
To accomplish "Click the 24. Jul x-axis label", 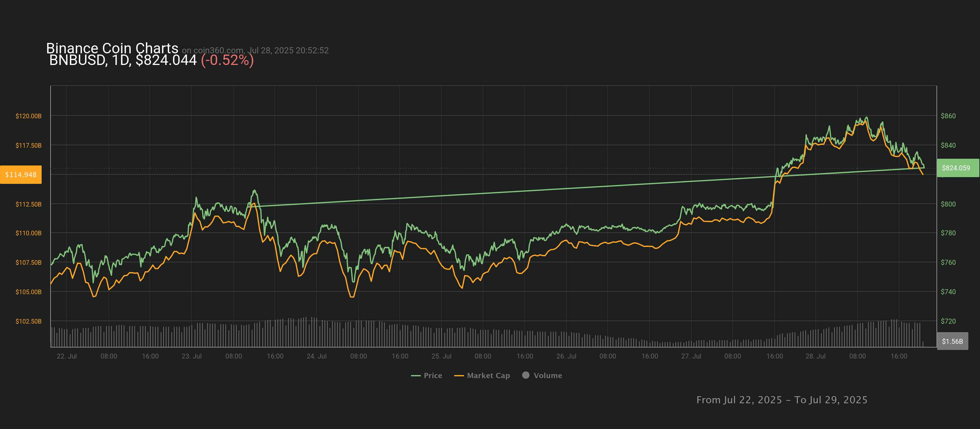I will tap(317, 356).
